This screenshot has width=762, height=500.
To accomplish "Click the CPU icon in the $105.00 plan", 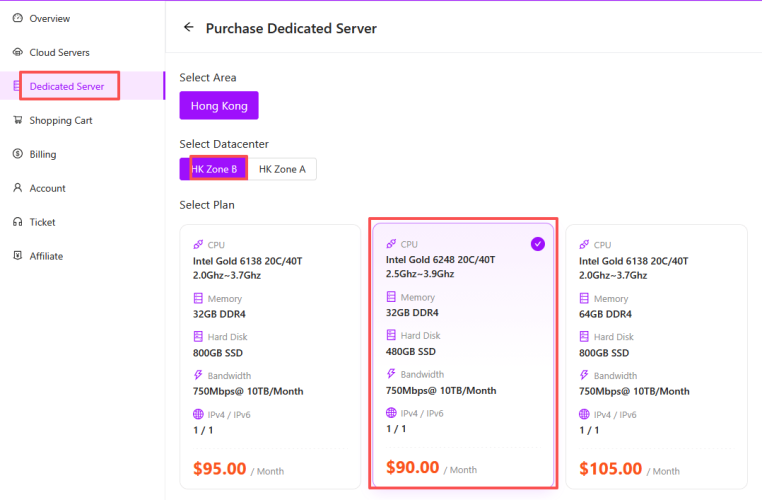I will 584,244.
